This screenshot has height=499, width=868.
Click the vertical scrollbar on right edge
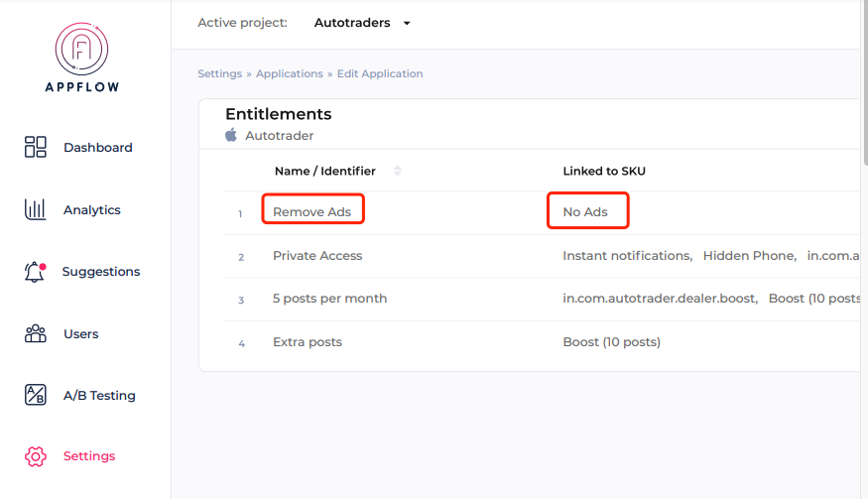click(864, 99)
